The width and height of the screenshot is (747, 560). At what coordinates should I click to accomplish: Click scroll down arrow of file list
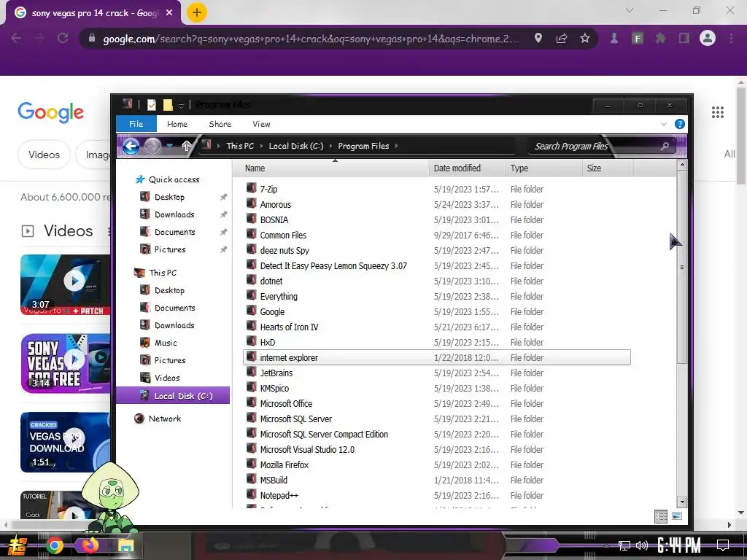[682, 502]
